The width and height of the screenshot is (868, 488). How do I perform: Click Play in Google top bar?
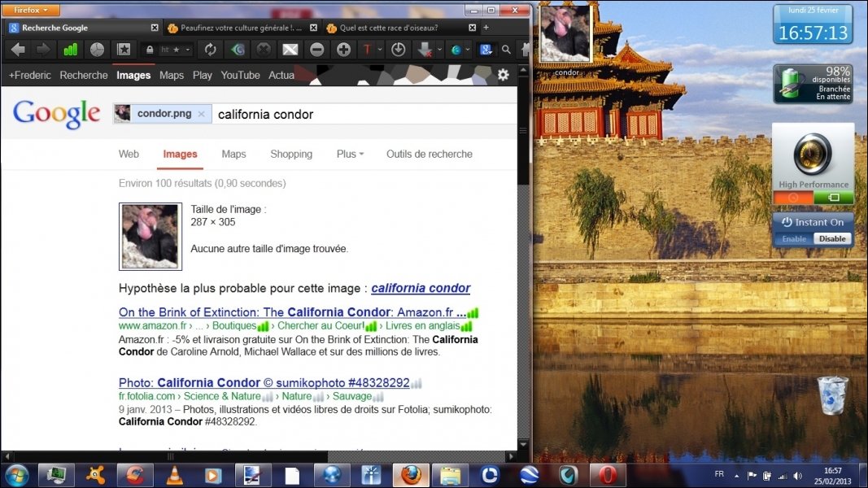(x=202, y=75)
